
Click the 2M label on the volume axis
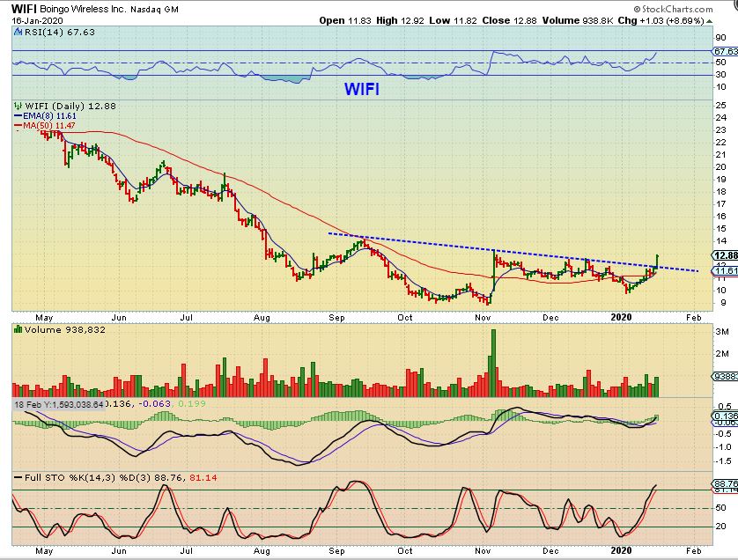coord(722,354)
